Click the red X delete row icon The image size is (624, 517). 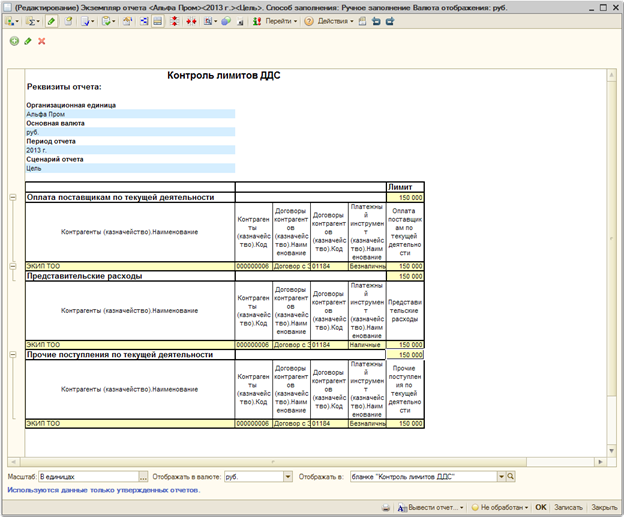pyautogui.click(x=41, y=41)
